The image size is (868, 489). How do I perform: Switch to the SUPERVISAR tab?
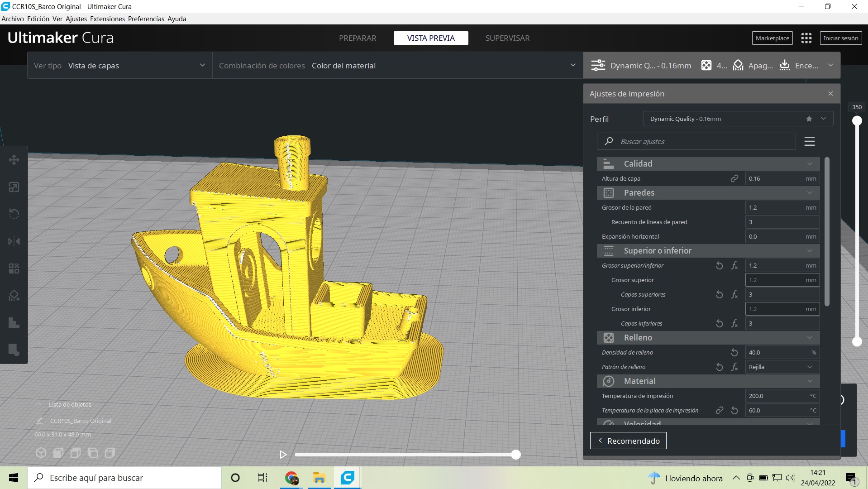click(507, 38)
